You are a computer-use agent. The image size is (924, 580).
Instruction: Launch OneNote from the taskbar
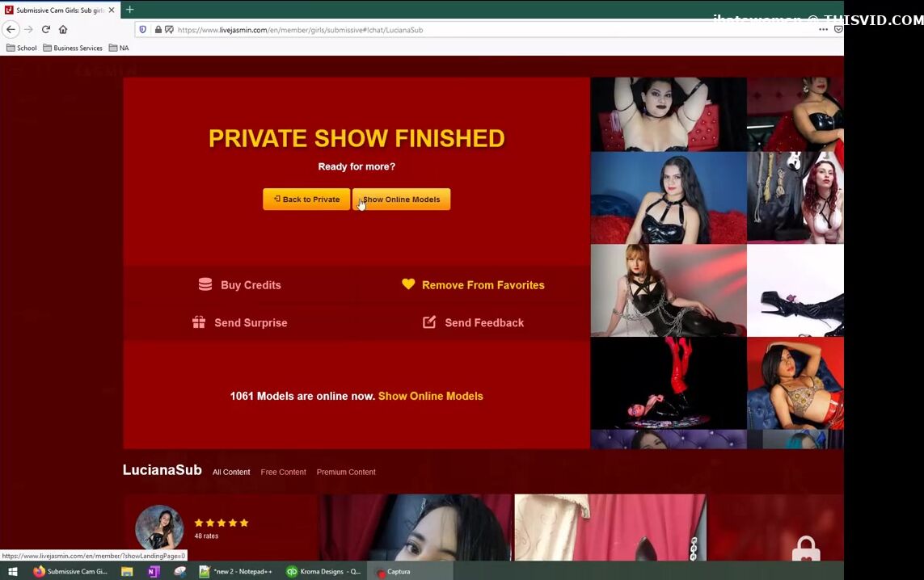(x=154, y=571)
